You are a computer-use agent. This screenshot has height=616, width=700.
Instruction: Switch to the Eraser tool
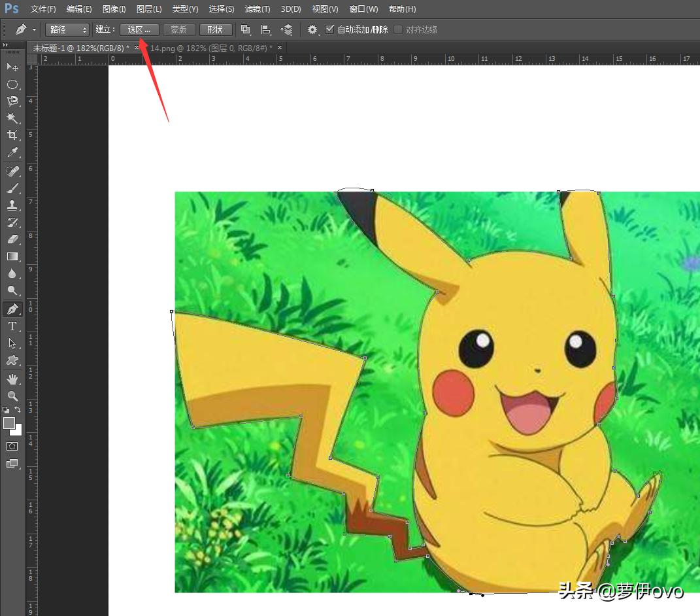click(12, 239)
